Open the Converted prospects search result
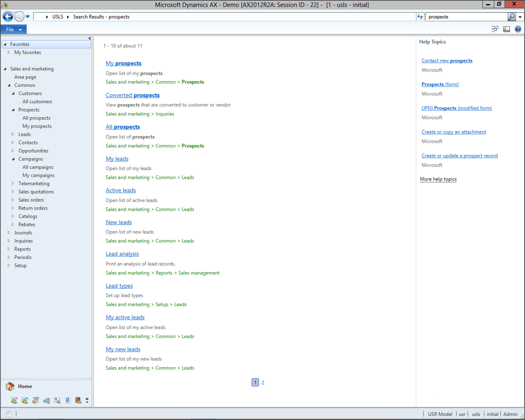The height and width of the screenshot is (420, 525). (x=132, y=95)
